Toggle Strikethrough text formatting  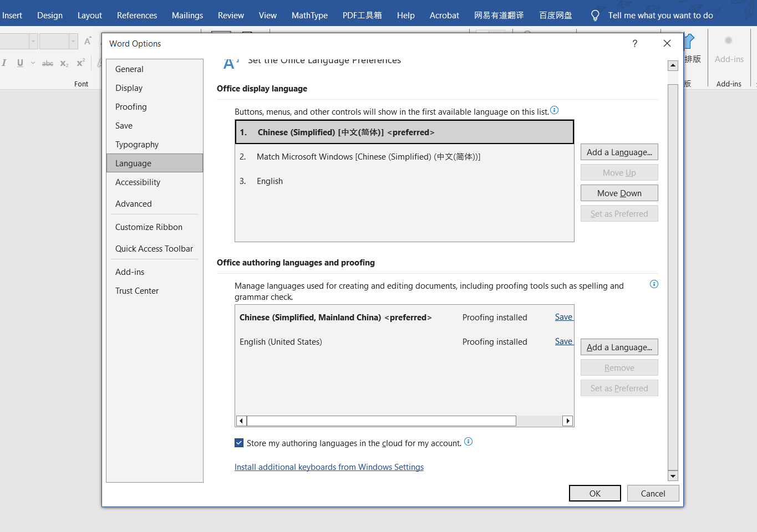coord(48,63)
